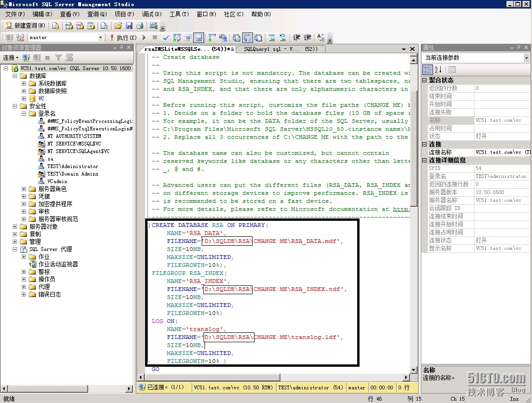The width and height of the screenshot is (532, 403).
Task: Specify values for template parameters icon
Action: point(321,38)
